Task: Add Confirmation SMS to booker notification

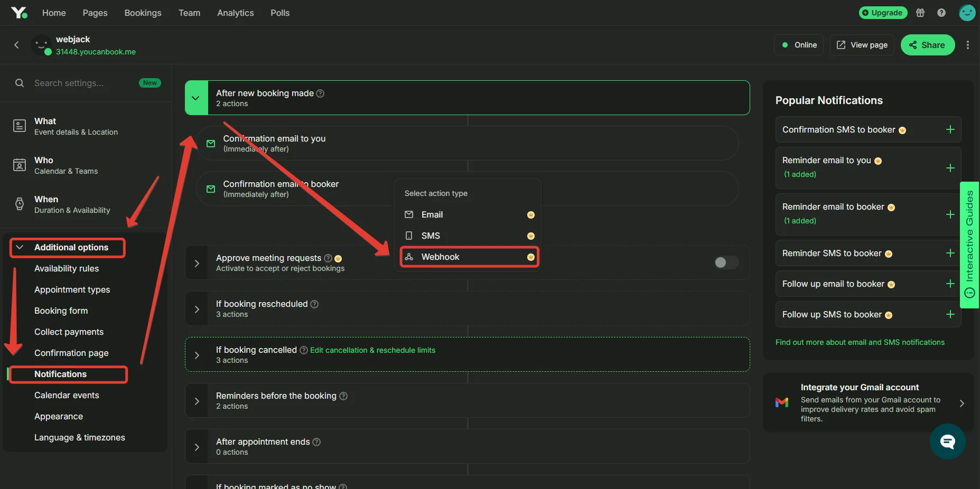Action: click(x=950, y=129)
